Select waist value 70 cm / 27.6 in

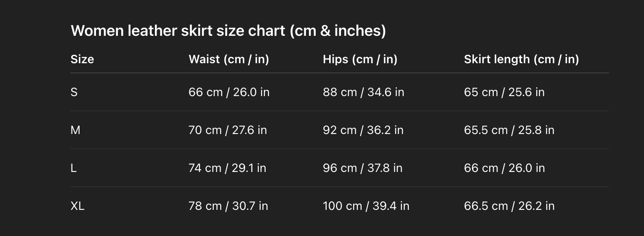click(x=227, y=130)
